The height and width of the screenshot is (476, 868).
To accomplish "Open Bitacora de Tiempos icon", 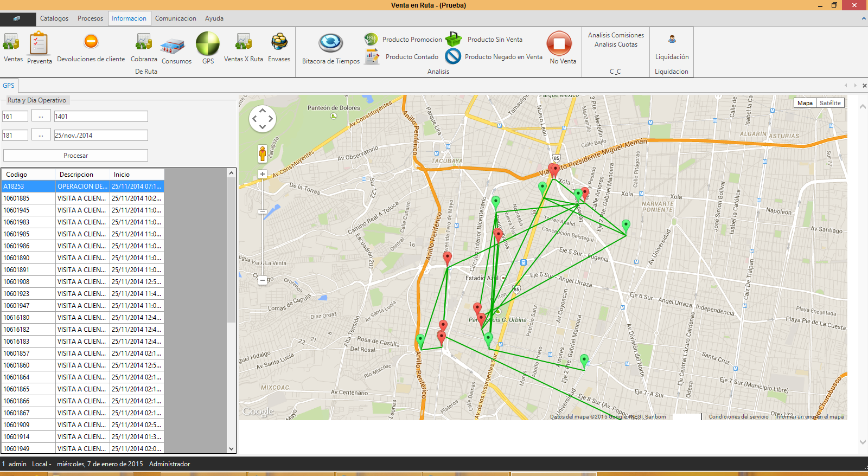I will [x=331, y=43].
